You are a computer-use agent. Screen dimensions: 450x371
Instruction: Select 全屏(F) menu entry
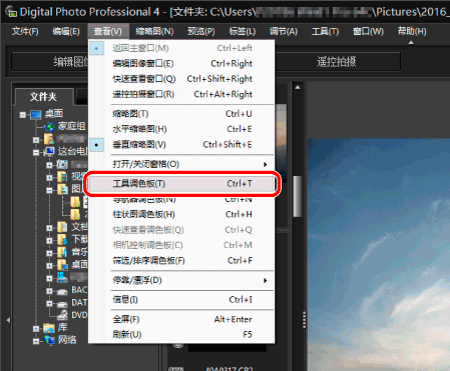(182, 319)
